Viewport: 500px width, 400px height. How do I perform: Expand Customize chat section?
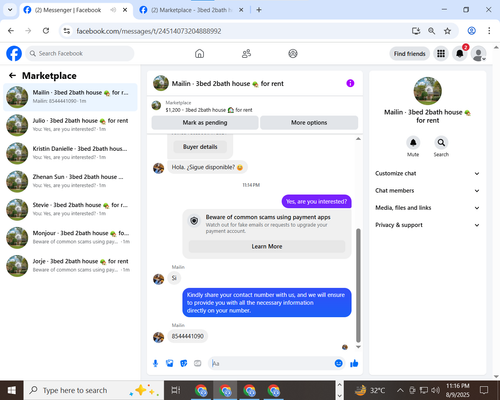point(427,173)
